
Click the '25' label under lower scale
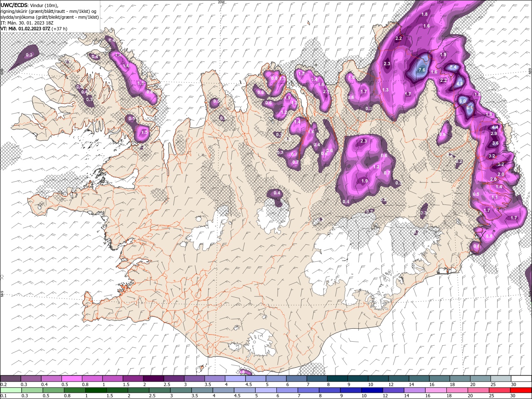tap(492, 396)
